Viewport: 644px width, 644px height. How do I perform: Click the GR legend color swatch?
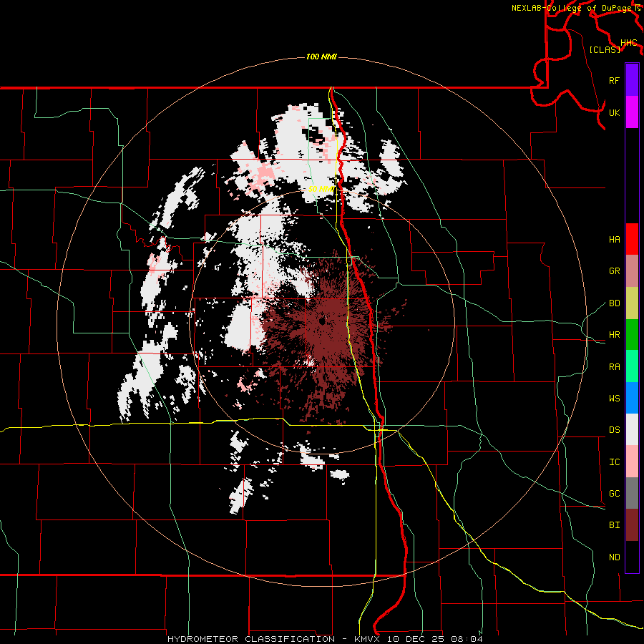pyautogui.click(x=632, y=271)
